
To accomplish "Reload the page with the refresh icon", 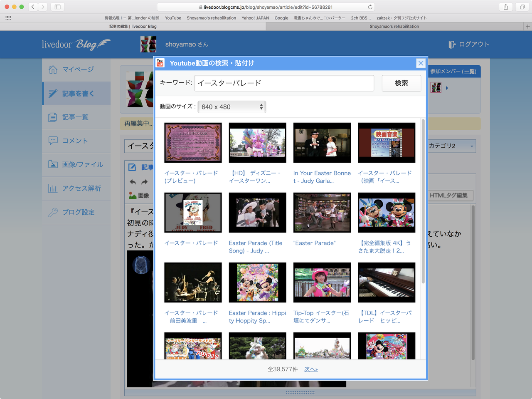I will tap(370, 7).
